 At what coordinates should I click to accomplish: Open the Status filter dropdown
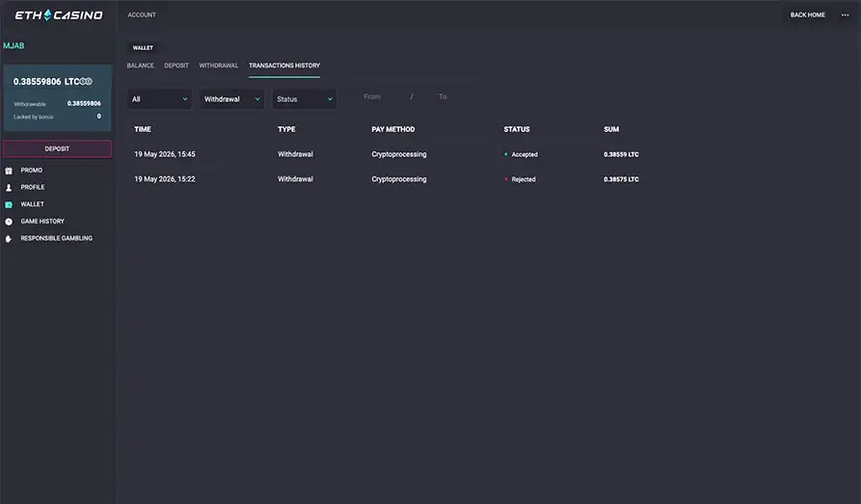pos(305,99)
